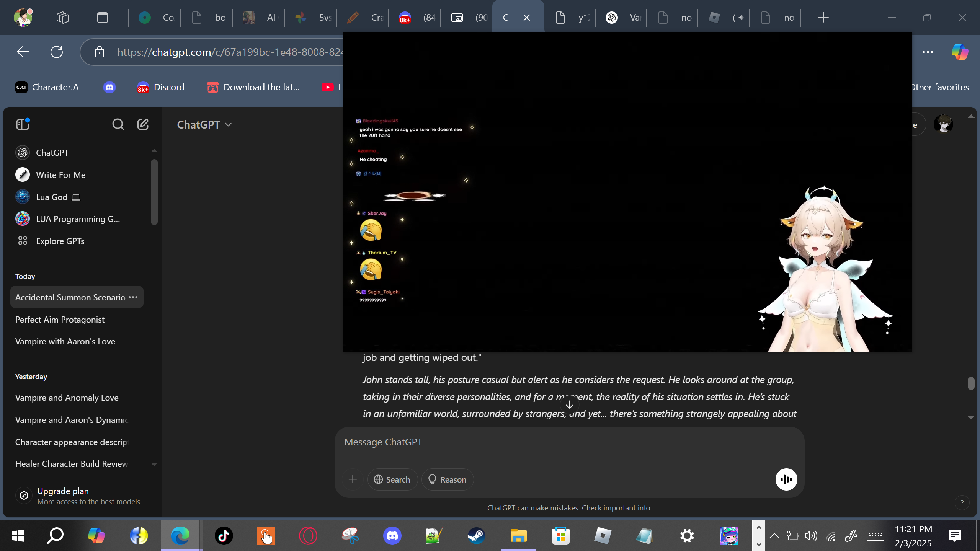This screenshot has width=980, height=551.
Task: Click the chat page vertical scrollbar thumb
Action: coord(971,383)
